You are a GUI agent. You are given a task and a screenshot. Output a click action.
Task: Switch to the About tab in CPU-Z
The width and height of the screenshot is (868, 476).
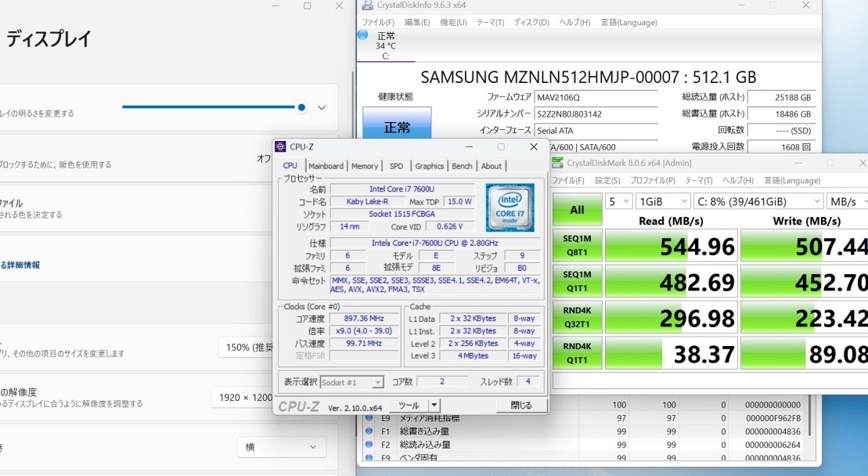[x=491, y=166]
